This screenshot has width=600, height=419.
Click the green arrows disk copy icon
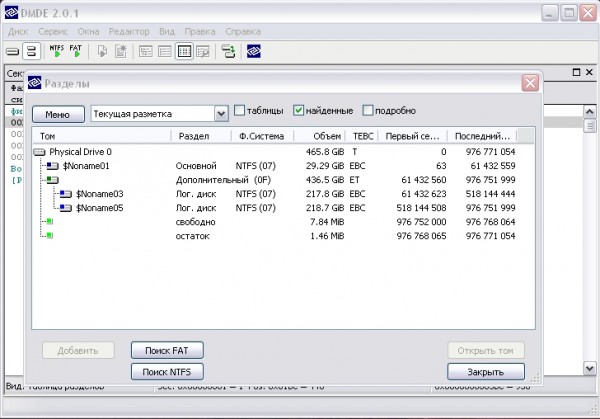click(228, 51)
